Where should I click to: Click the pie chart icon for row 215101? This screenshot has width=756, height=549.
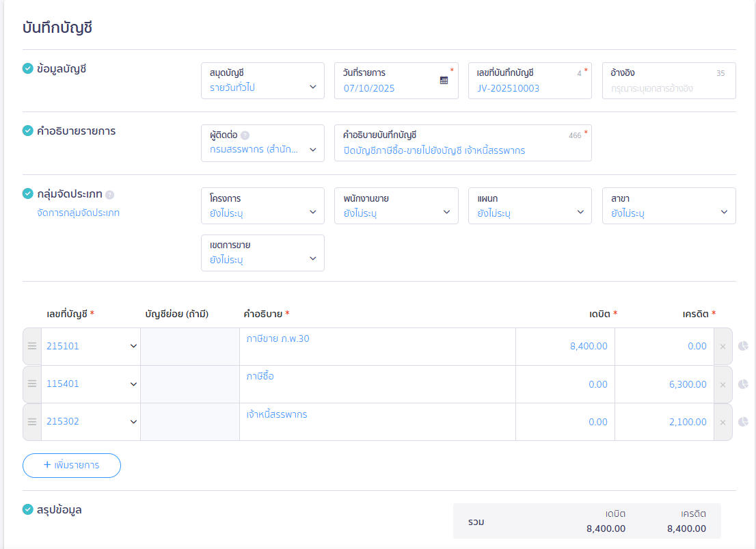(744, 346)
